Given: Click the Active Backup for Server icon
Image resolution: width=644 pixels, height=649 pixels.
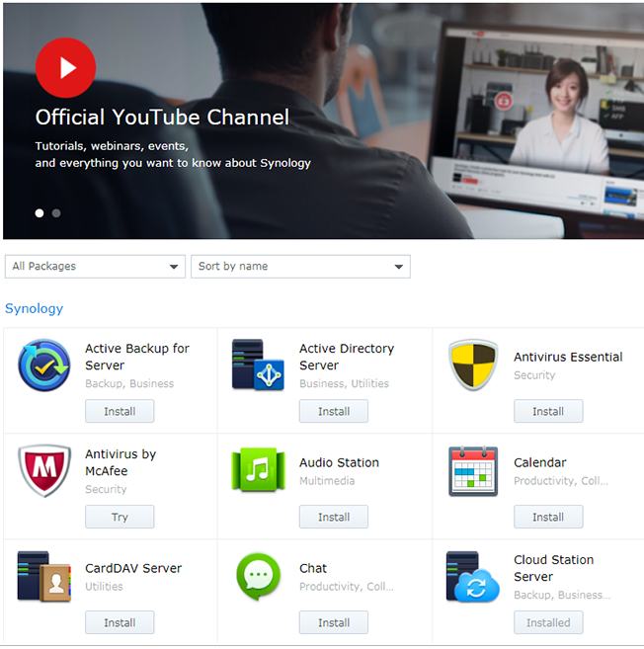Looking at the screenshot, I should (x=44, y=365).
